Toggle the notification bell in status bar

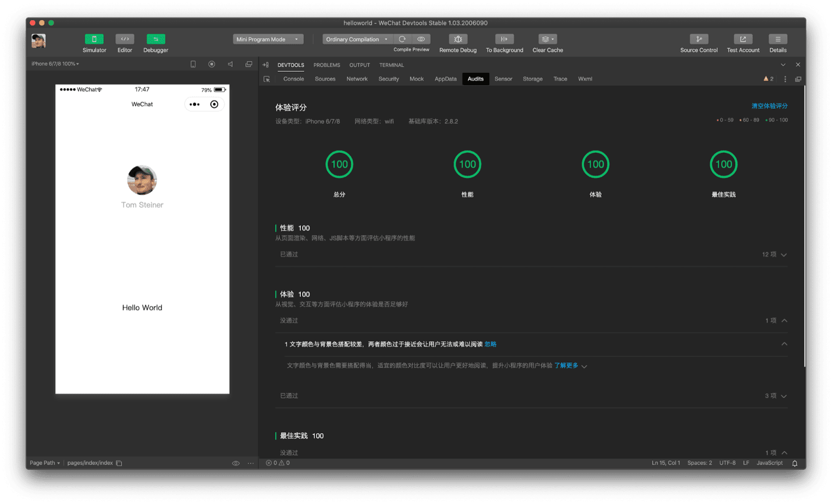[794, 462]
